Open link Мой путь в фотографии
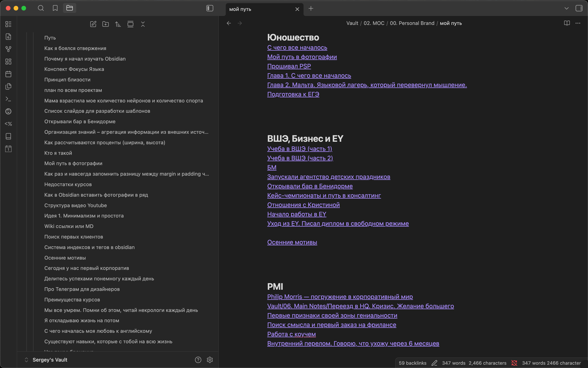 click(302, 57)
